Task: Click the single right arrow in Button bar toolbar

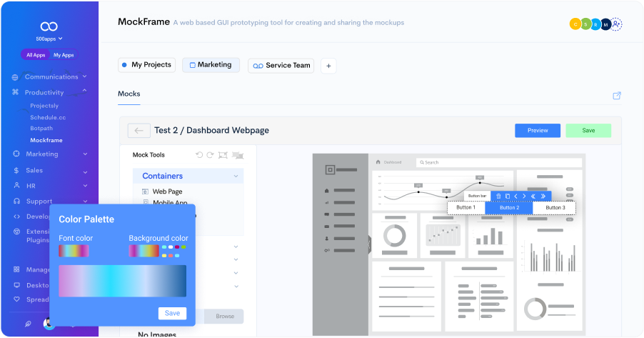Action: click(x=524, y=196)
